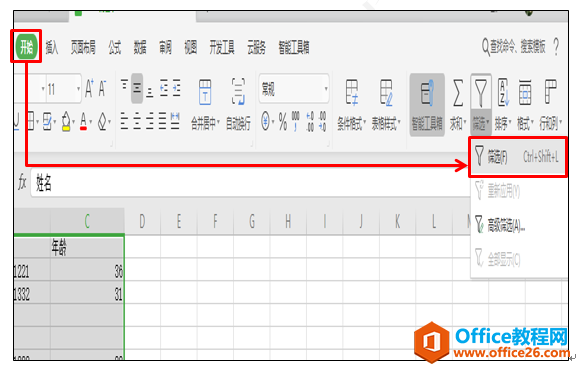
Task: Switch to the 数据 tab
Action: (x=140, y=47)
